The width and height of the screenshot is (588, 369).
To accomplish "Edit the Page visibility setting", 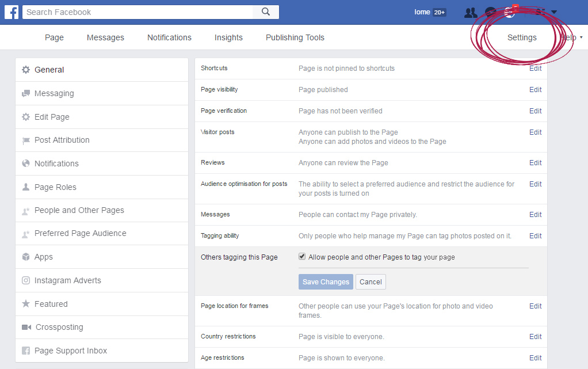I will click(x=536, y=90).
